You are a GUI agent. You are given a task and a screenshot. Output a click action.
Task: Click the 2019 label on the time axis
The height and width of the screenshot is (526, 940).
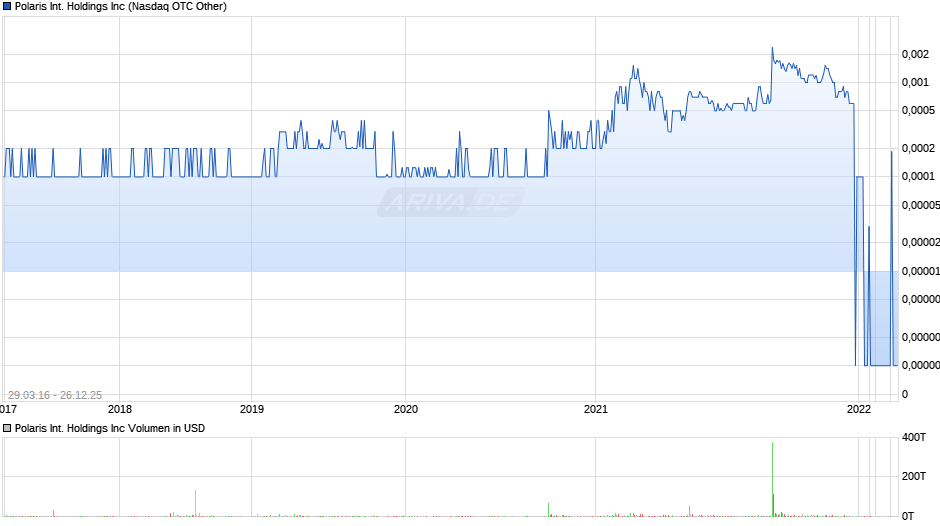pos(251,410)
